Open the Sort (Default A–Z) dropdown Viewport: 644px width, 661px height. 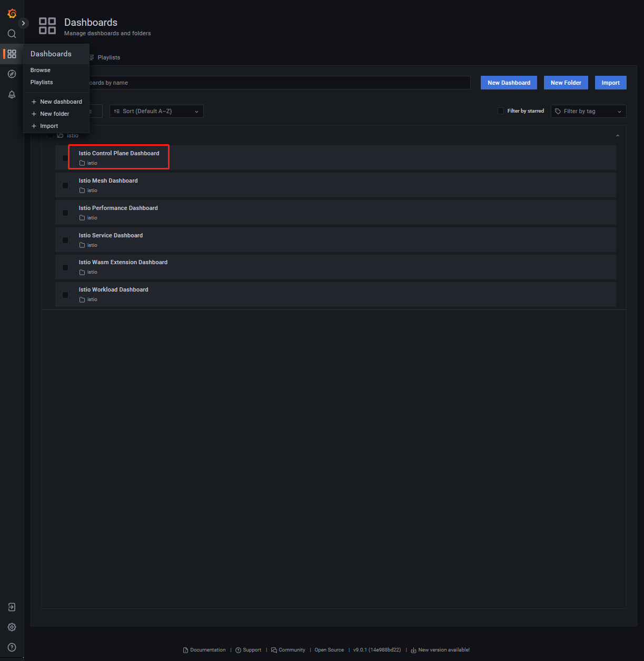click(x=156, y=111)
